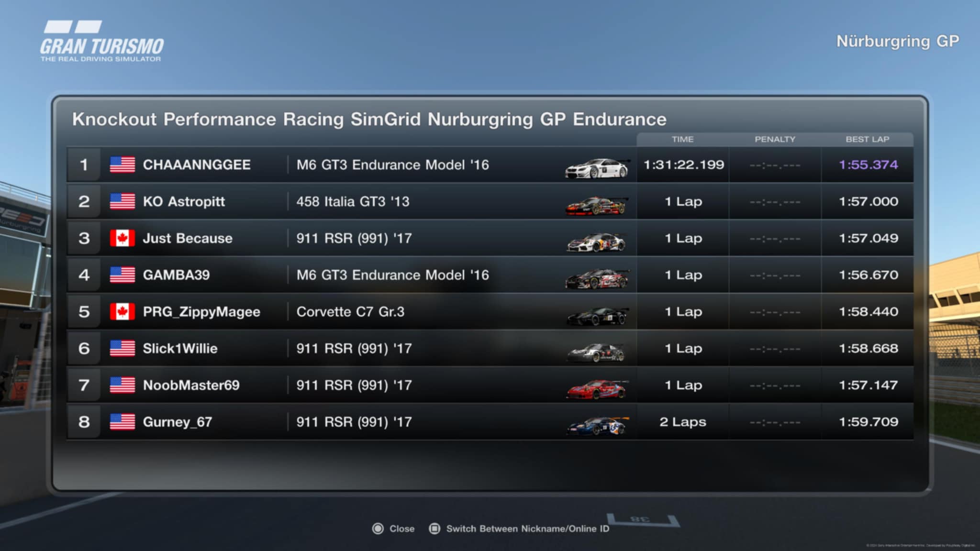Click the square button icon for Switch

click(434, 529)
